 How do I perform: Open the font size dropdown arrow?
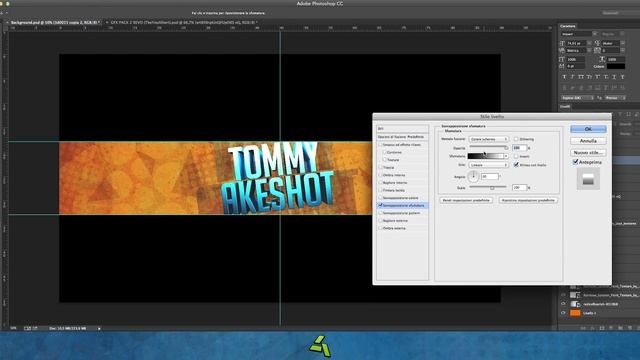point(589,43)
